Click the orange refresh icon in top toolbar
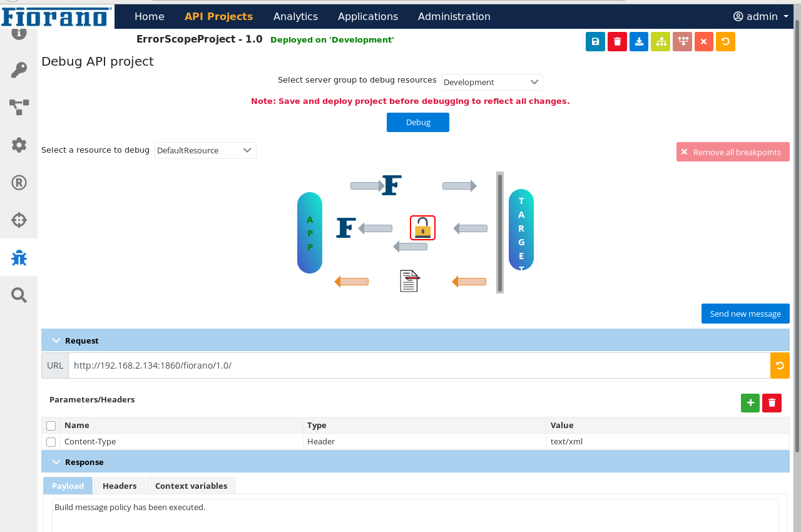801x532 pixels. click(725, 42)
